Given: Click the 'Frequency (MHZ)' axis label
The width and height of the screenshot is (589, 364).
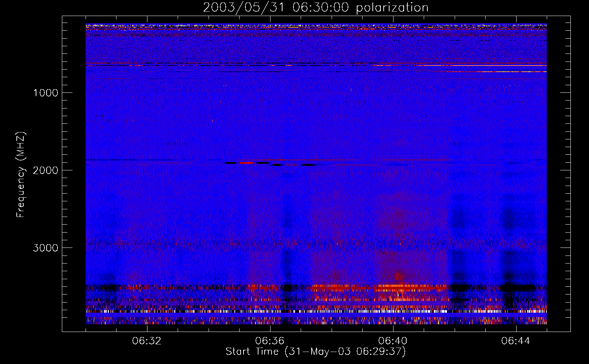Looking at the screenshot, I should click(21, 175).
